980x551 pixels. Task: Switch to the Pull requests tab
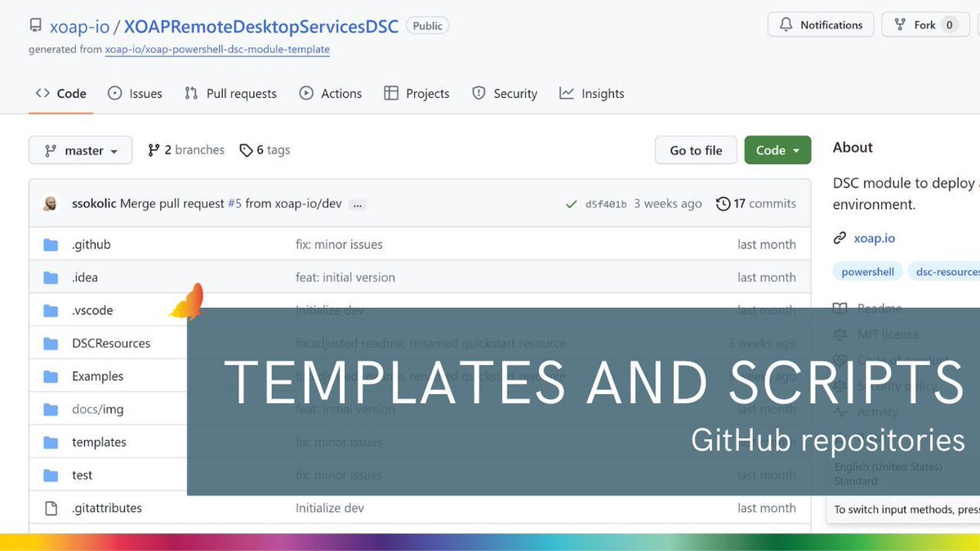pos(230,93)
